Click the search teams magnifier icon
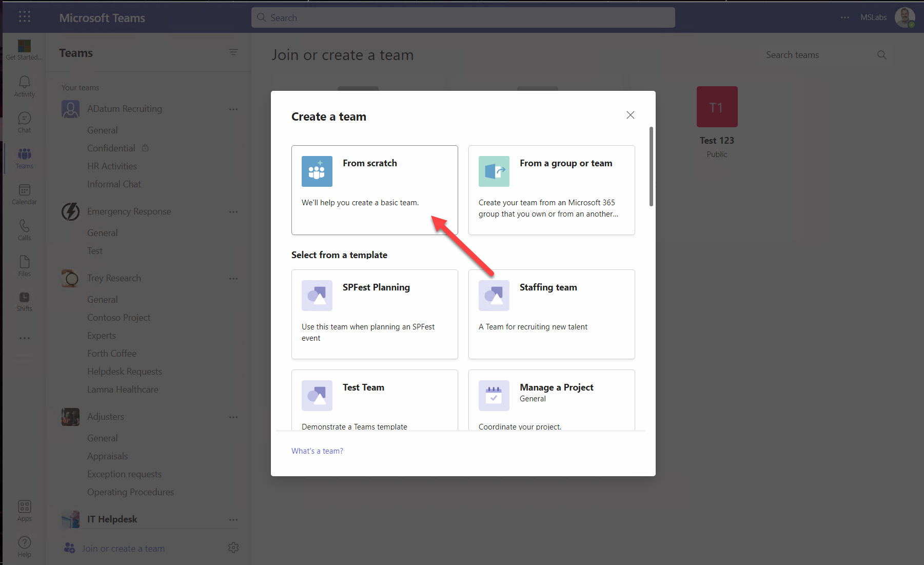The width and height of the screenshot is (924, 565). point(881,55)
